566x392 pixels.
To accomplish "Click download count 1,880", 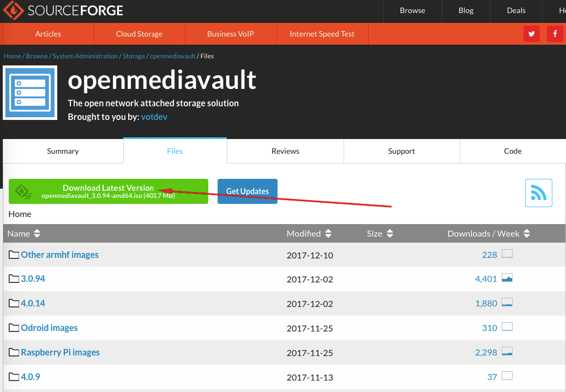I will 486,304.
